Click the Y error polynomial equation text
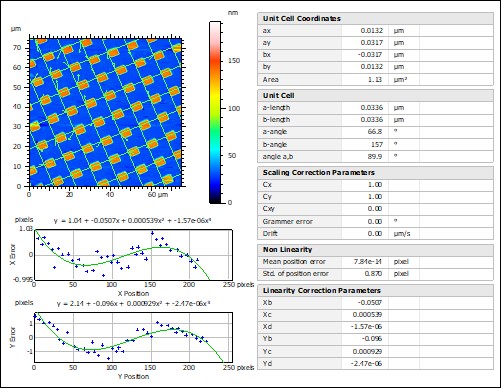 (133, 304)
